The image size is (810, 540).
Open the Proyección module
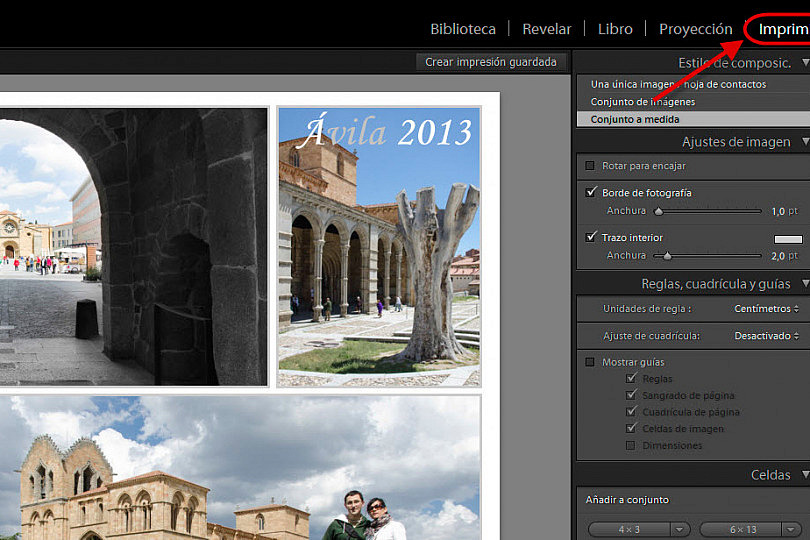click(x=695, y=29)
